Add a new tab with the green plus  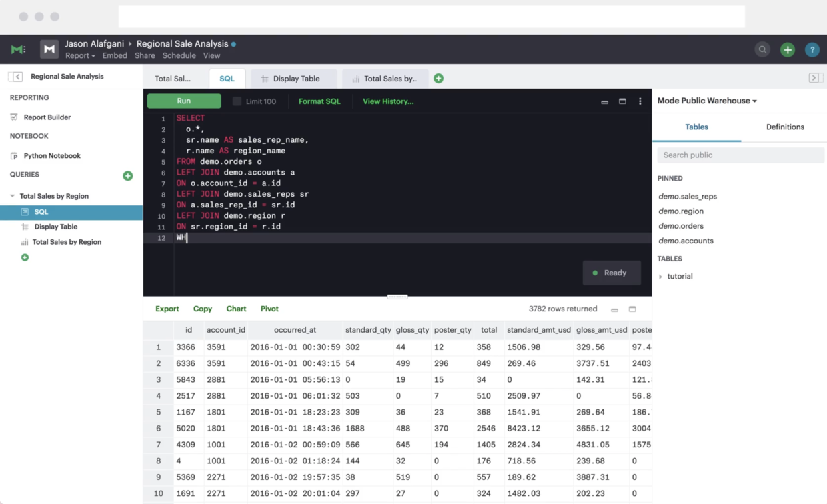438,78
